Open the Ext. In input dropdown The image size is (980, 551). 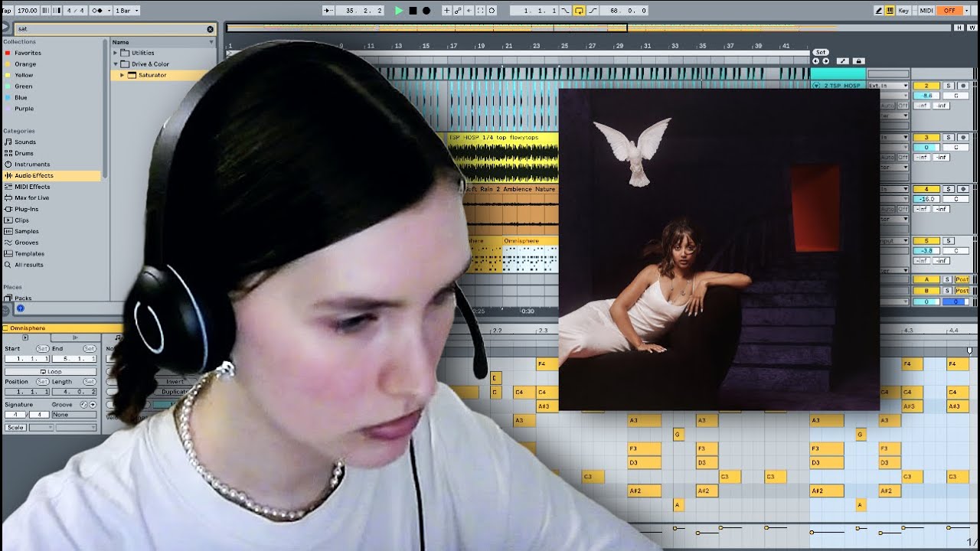tap(888, 86)
